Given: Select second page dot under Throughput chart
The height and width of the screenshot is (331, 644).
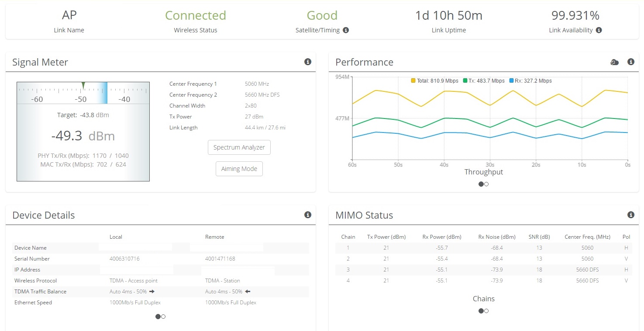Looking at the screenshot, I should point(486,184).
